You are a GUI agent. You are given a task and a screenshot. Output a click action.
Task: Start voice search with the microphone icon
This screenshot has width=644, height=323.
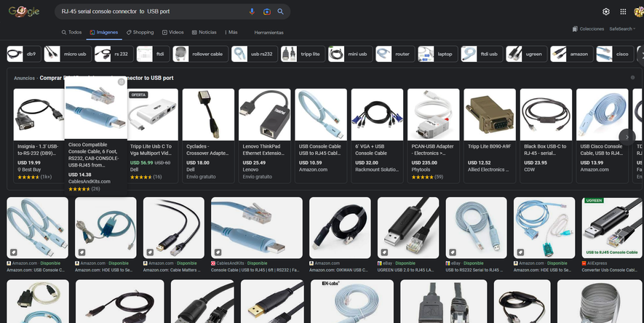pos(252,12)
